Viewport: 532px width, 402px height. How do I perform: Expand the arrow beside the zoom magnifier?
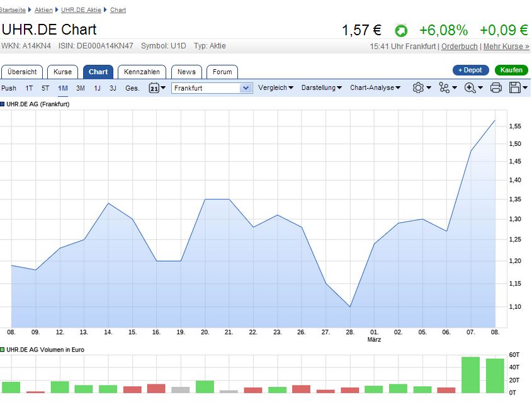tap(480, 88)
